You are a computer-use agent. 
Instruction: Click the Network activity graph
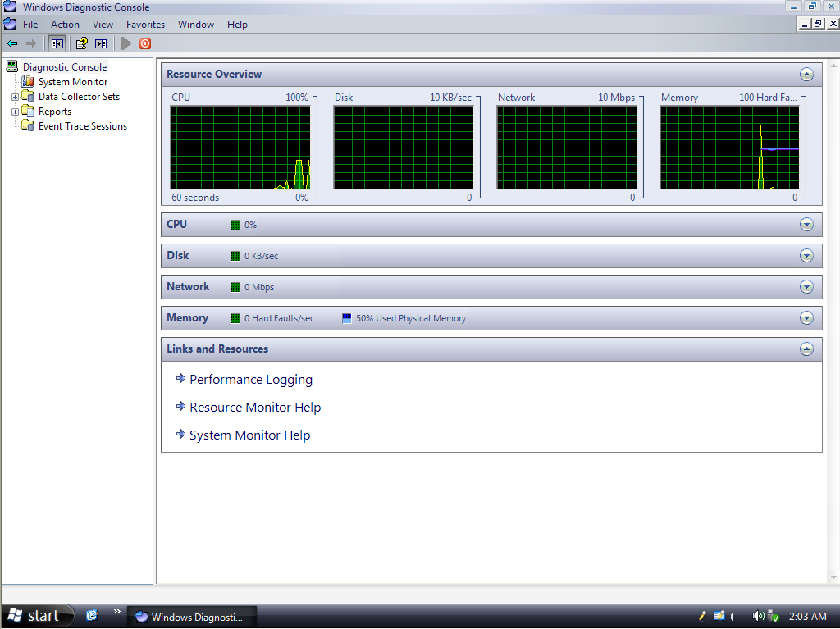tap(567, 148)
